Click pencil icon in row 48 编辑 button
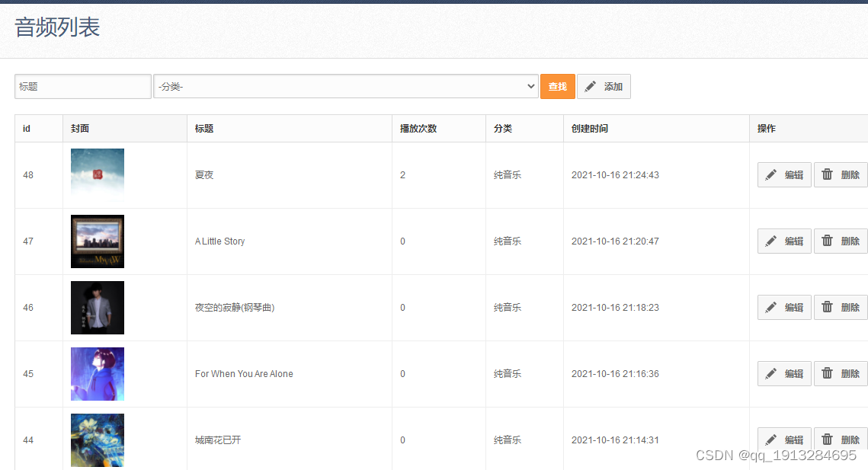Viewport: 868px width, 470px height. (770, 175)
